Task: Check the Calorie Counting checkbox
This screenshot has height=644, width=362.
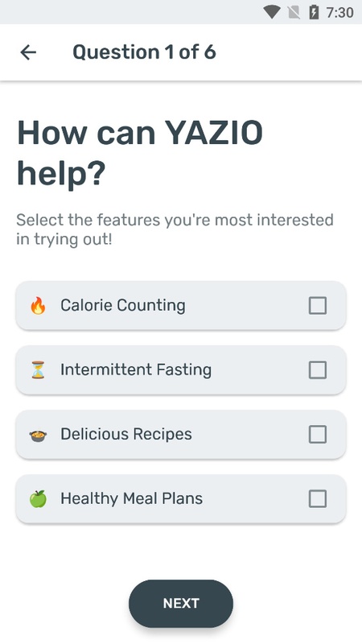Action: click(318, 306)
